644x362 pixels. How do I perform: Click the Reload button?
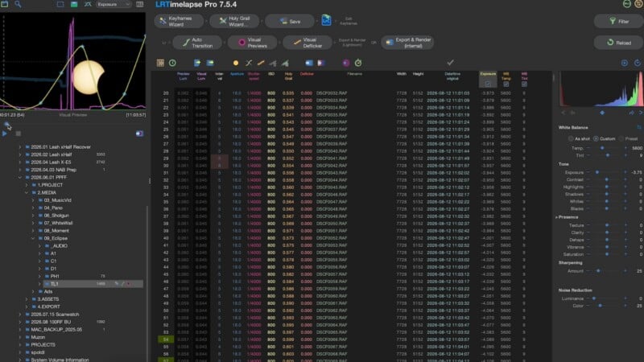[618, 43]
